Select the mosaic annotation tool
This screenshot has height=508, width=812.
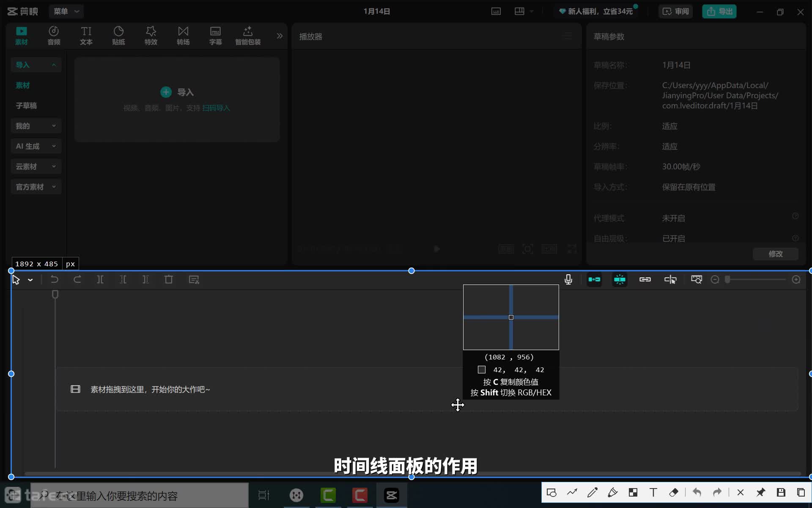pyautogui.click(x=633, y=492)
